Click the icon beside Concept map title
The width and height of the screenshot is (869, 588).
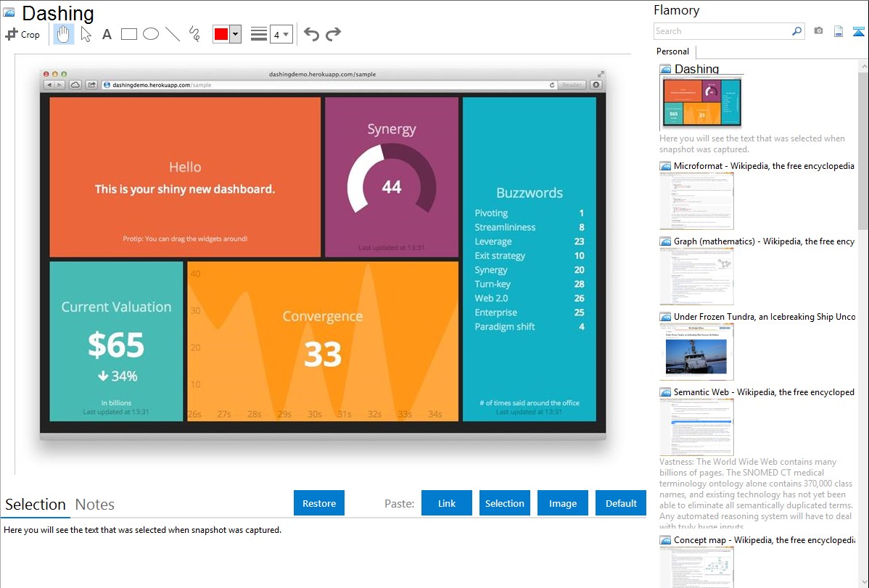click(665, 539)
